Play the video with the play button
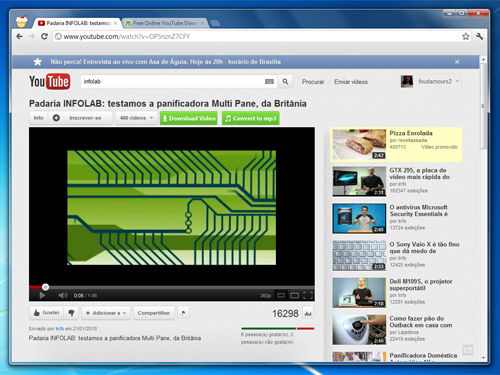This screenshot has height=375, width=500. [42, 295]
